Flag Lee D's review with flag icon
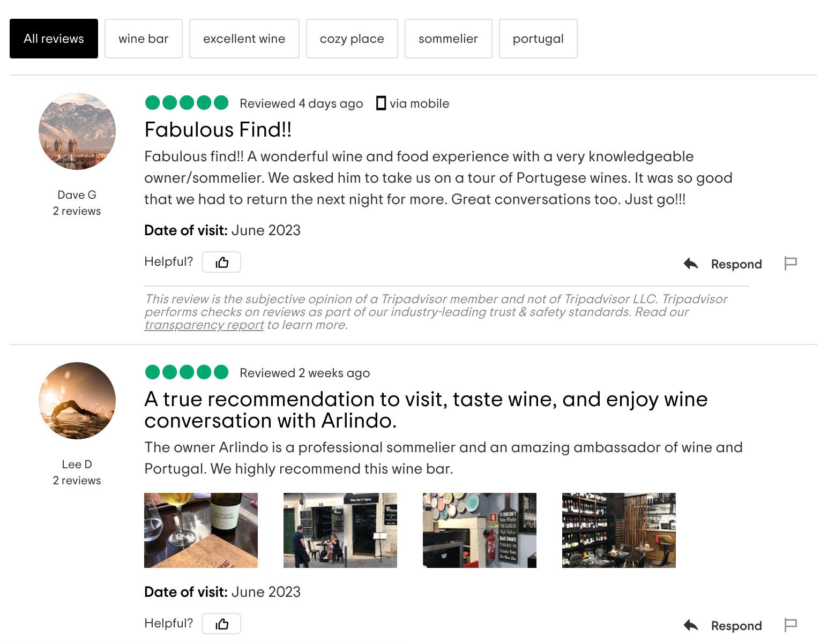 point(791,625)
